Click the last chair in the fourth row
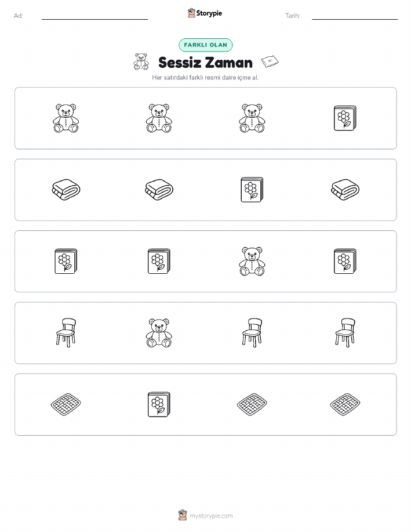411x532 pixels. (345, 332)
